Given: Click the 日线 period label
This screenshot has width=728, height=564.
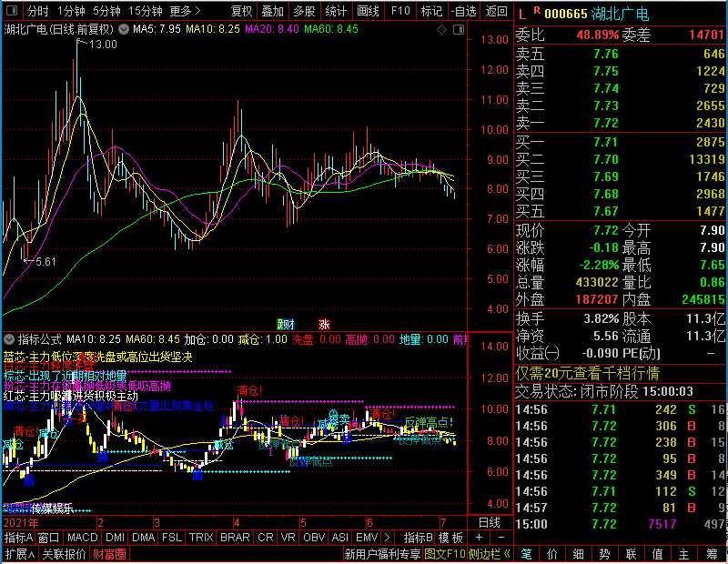Looking at the screenshot, I should click(490, 523).
